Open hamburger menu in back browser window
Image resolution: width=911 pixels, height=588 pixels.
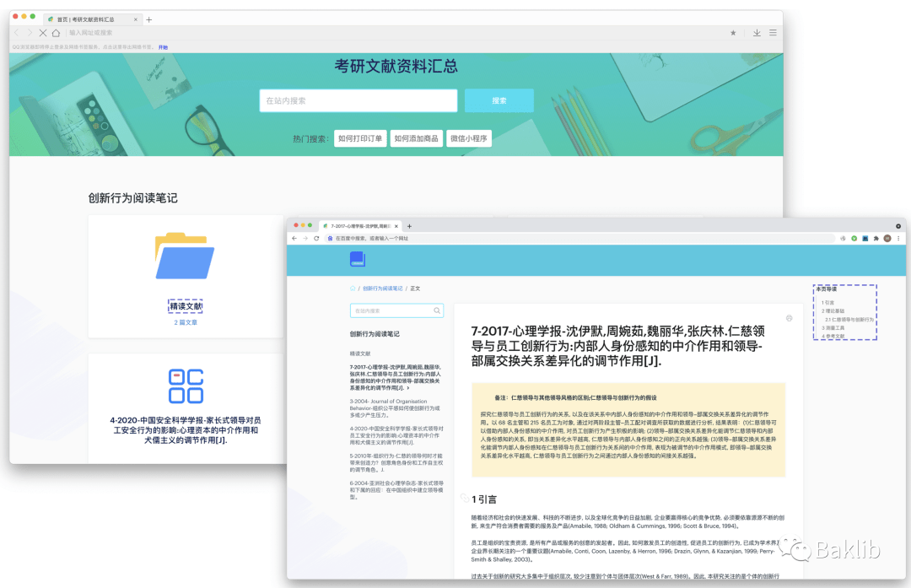pos(773,33)
